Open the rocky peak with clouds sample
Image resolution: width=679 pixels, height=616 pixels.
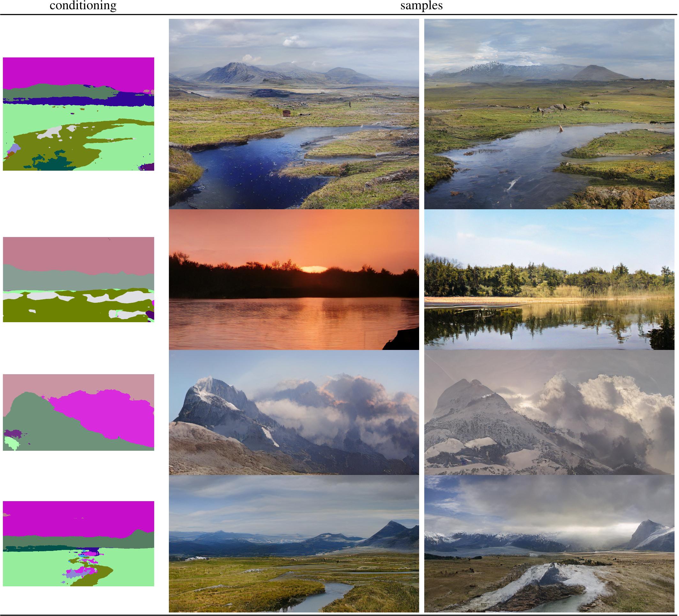[294, 412]
